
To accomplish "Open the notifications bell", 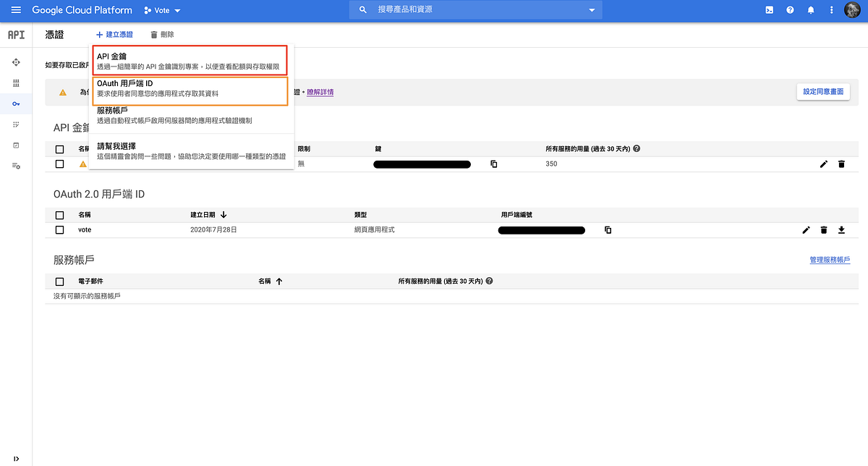I will click(810, 9).
